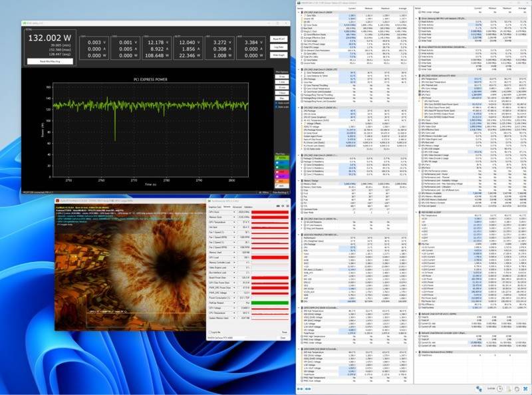Open Hot Spot sensor dropdown in GPU-Z
The width and height of the screenshot is (532, 395).
(234, 227)
